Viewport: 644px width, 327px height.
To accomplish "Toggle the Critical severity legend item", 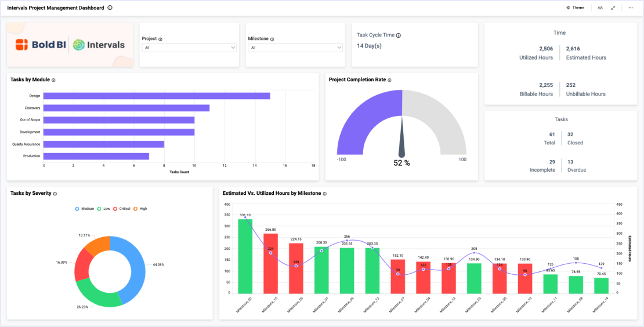I will (x=122, y=209).
